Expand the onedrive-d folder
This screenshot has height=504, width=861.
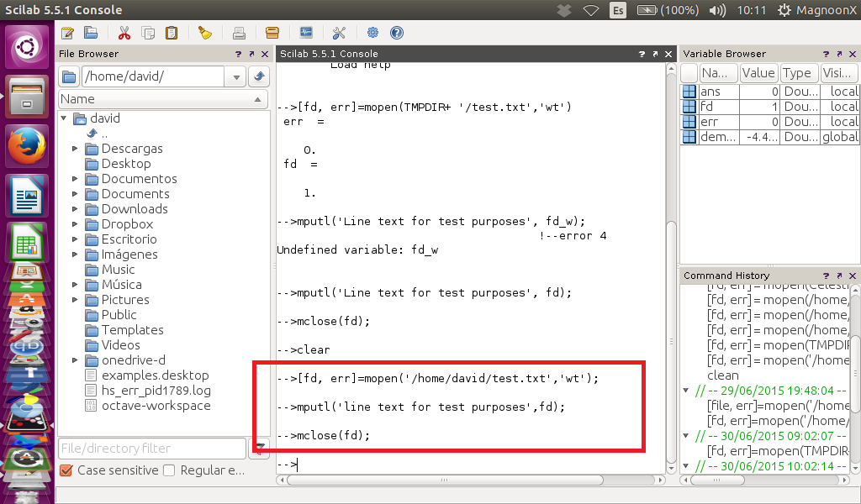pyautogui.click(x=75, y=360)
